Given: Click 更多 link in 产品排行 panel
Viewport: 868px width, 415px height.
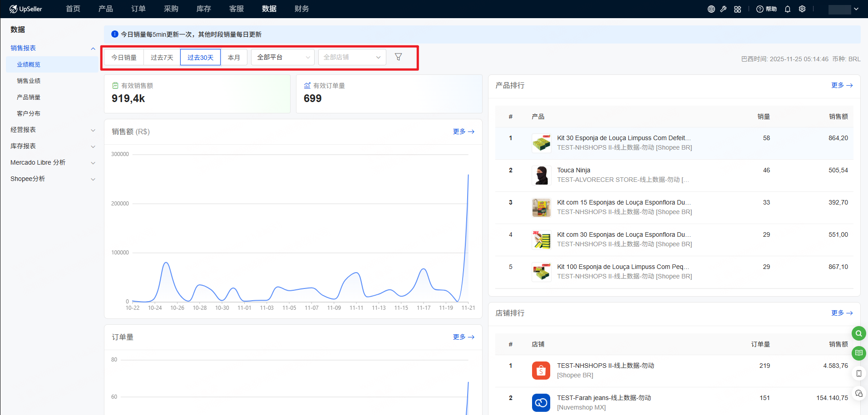Looking at the screenshot, I should 842,85.
